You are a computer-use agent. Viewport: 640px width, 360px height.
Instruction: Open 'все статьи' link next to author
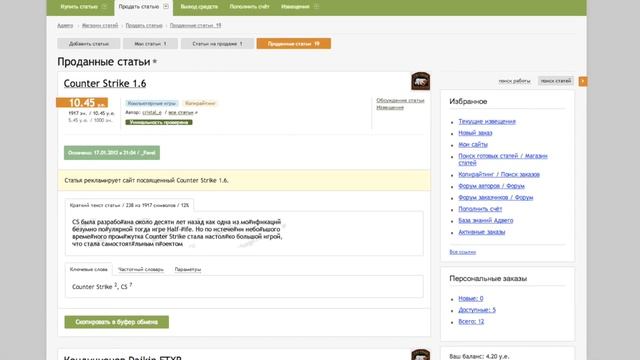(x=181, y=112)
